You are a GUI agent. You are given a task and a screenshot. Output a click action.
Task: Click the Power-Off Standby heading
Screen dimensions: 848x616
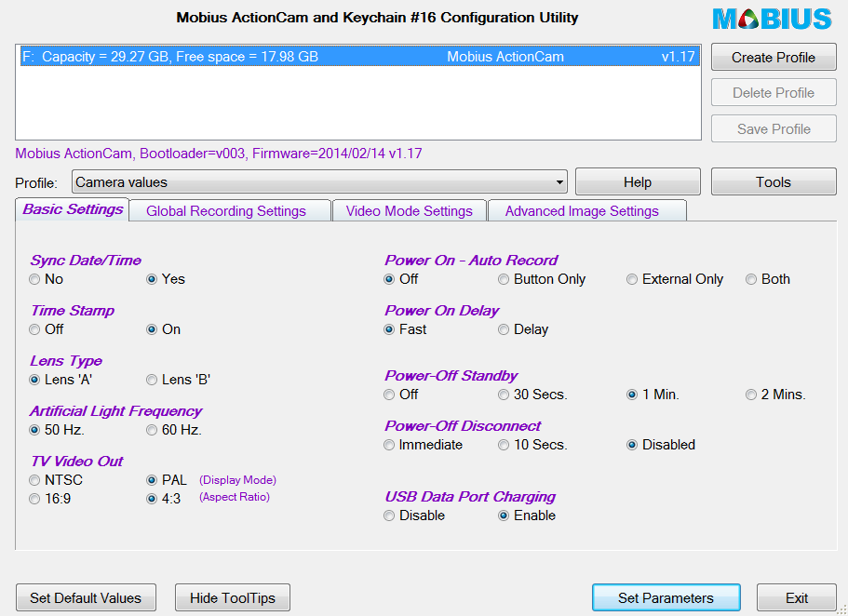point(451,375)
